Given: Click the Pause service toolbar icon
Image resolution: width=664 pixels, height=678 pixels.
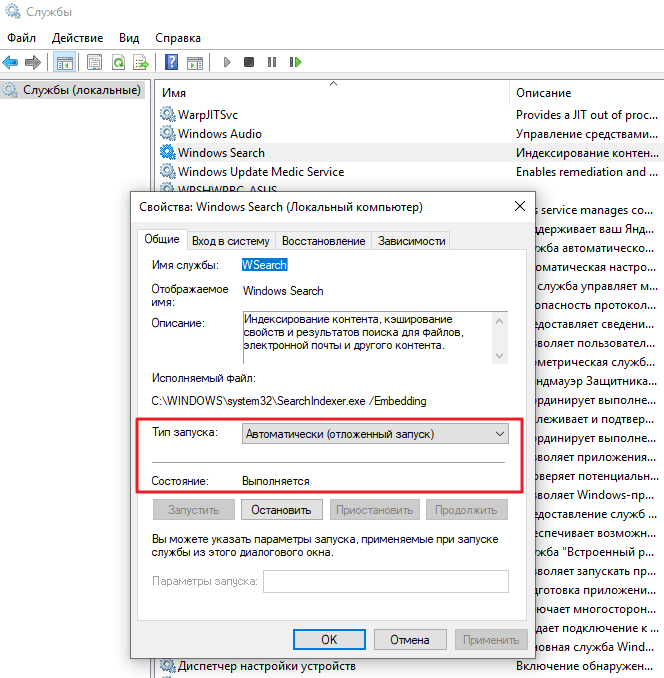Looking at the screenshot, I should [x=272, y=62].
